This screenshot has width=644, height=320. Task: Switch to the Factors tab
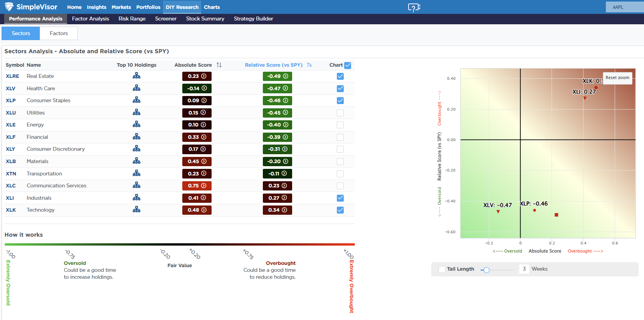tap(59, 33)
